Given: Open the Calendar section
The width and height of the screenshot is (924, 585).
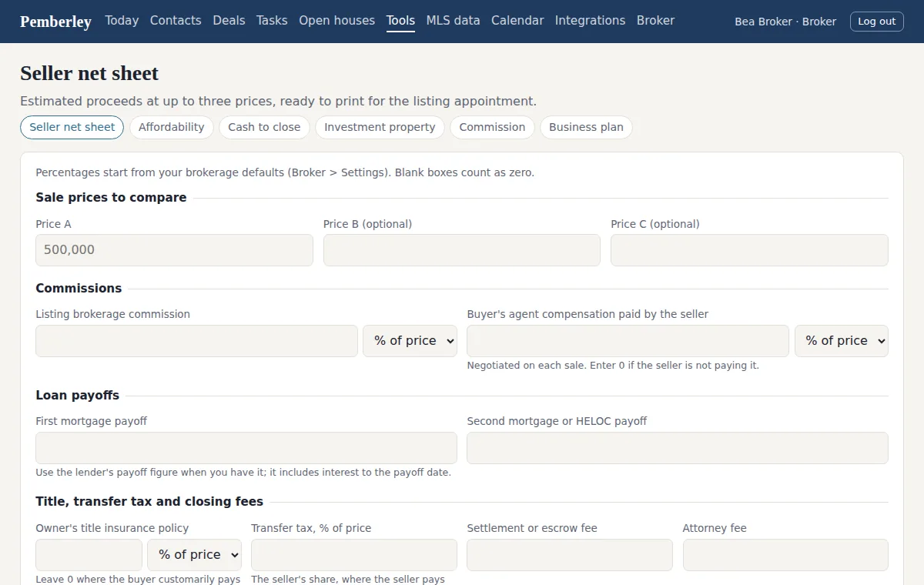Looking at the screenshot, I should 517,21.
